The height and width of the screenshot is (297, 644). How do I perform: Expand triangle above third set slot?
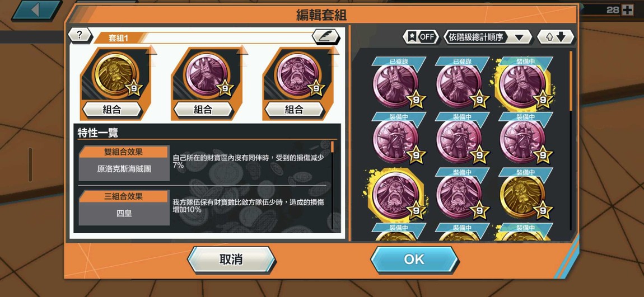pyautogui.click(x=334, y=50)
